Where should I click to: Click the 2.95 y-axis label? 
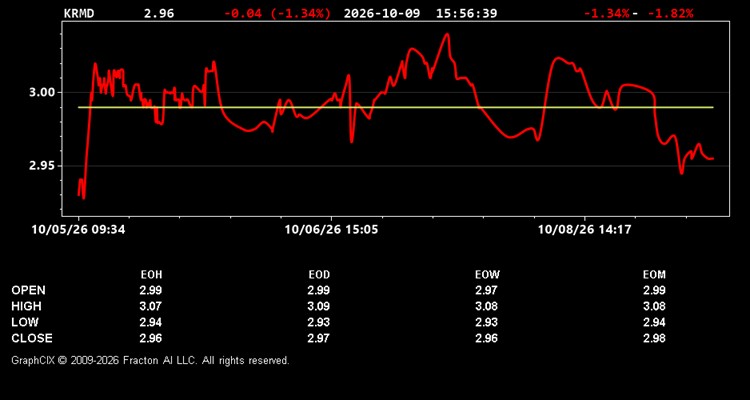coord(42,166)
